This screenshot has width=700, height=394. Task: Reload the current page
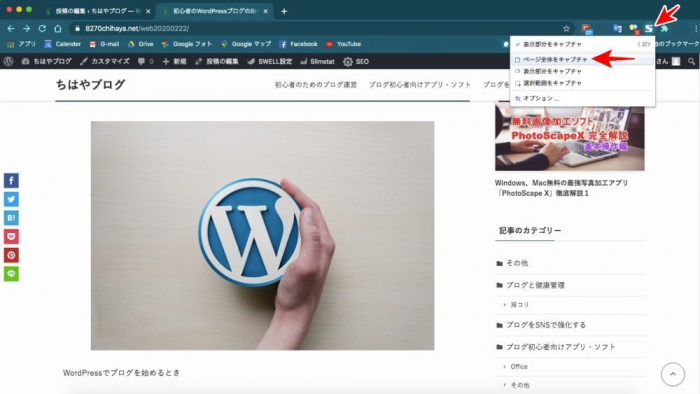(42, 29)
